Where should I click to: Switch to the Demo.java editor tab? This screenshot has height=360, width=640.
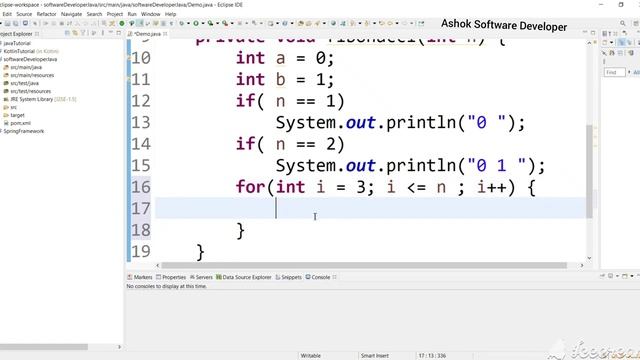[x=147, y=34]
